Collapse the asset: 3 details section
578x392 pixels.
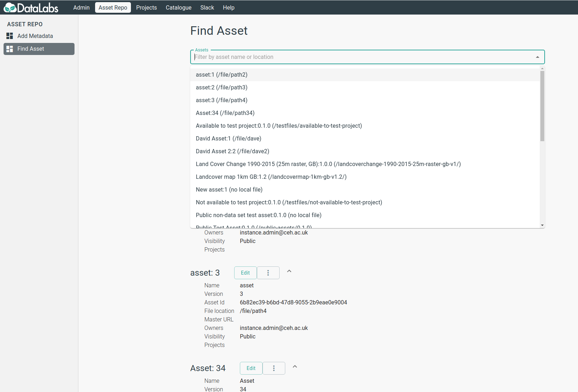pos(289,271)
